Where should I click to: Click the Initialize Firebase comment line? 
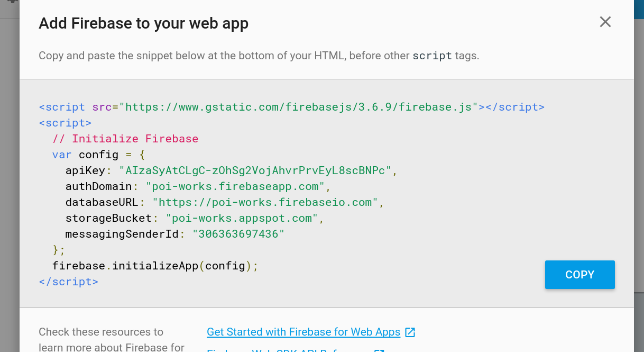click(125, 138)
